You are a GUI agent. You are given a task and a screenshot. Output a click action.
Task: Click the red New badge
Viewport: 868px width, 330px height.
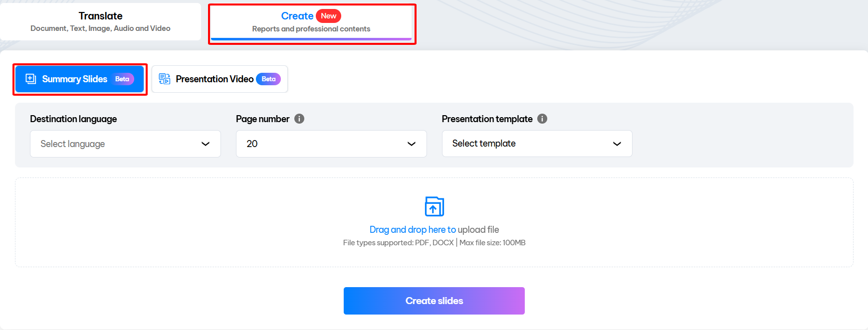[328, 16]
